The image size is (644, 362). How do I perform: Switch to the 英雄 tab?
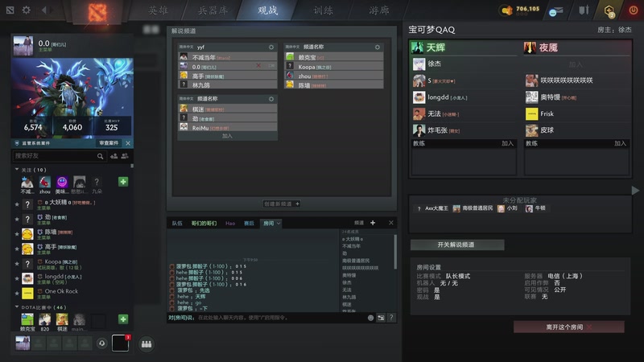(x=158, y=10)
